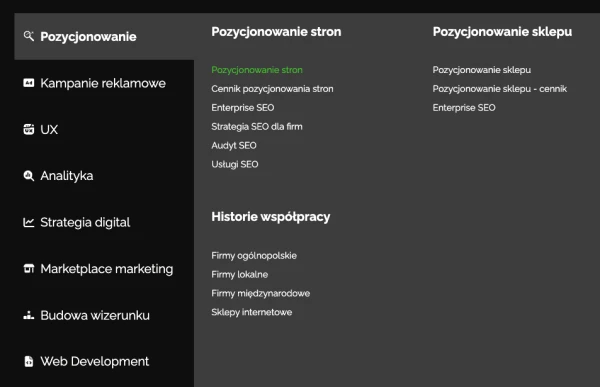Image resolution: width=600 pixels, height=387 pixels.
Task: Click the UX browser icon
Action: [x=29, y=129]
